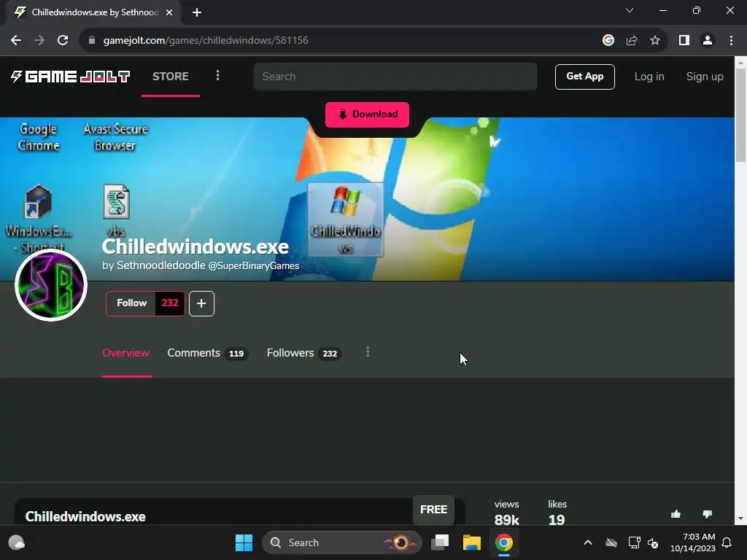Reload the current page
The height and width of the screenshot is (560, 747).
pos(63,41)
